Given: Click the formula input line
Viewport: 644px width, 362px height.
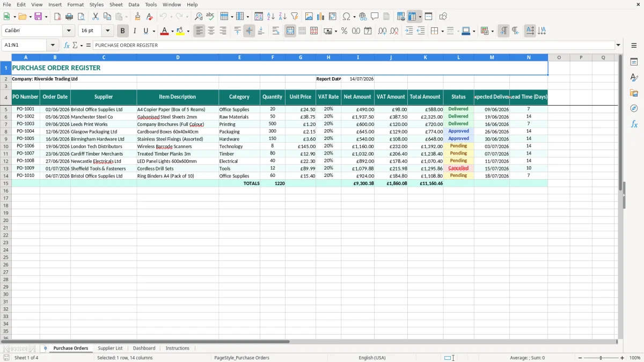Looking at the screenshot, I should point(354,45).
